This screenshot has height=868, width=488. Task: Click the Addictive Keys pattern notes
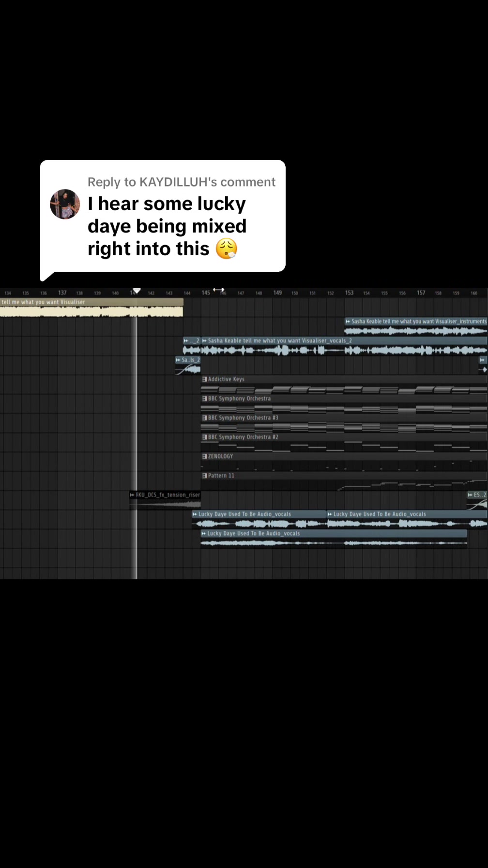[x=344, y=389]
